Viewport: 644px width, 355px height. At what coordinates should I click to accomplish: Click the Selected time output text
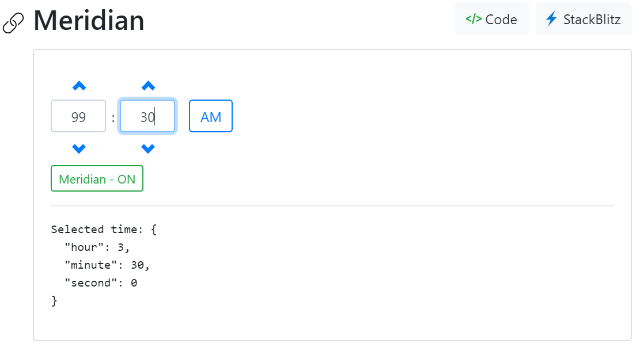(x=104, y=229)
